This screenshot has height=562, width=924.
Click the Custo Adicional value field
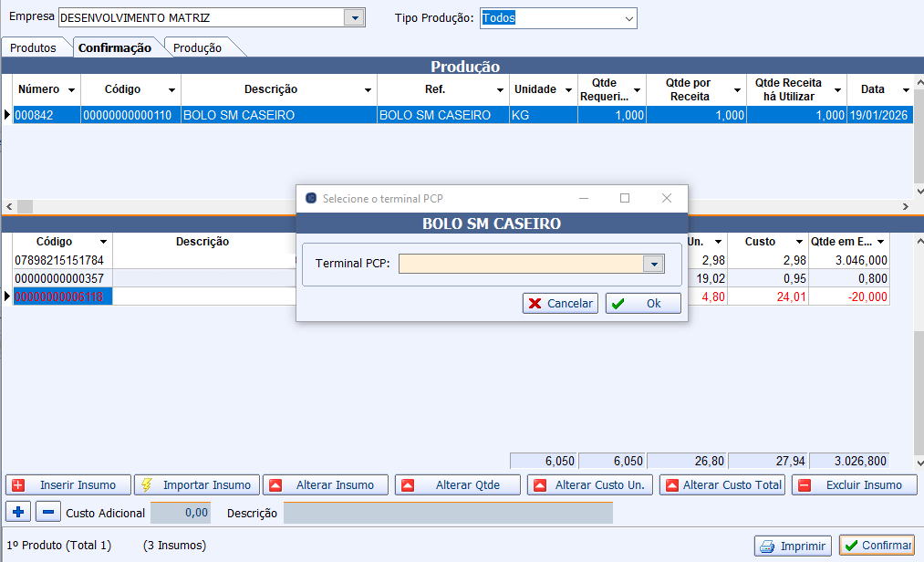(x=181, y=513)
